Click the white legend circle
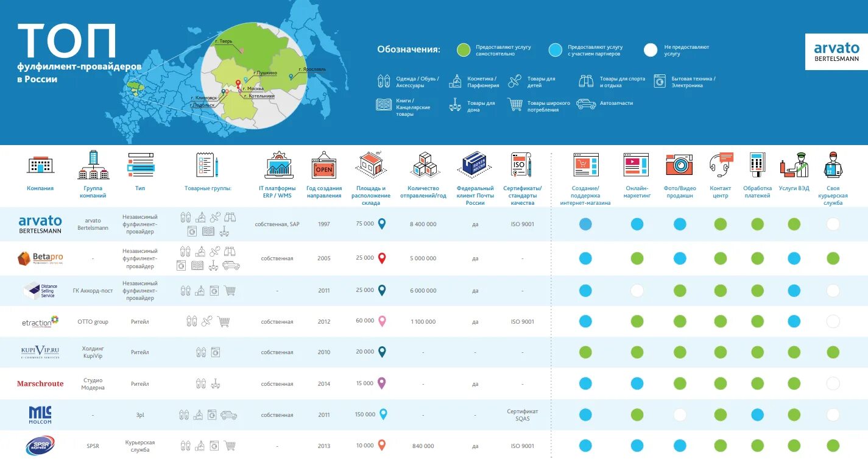Image resolution: width=868 pixels, height=459 pixels. click(x=651, y=50)
